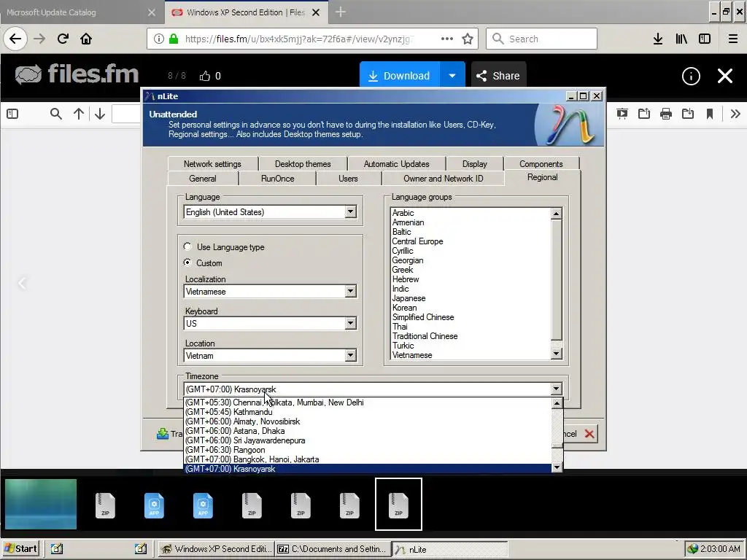Select the Use Language type radio button
Viewport: 747px width, 560px height.
click(187, 246)
